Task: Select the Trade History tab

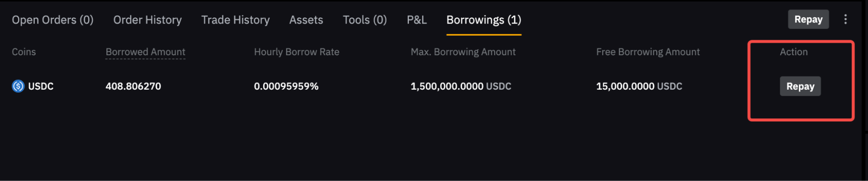Action: point(235,20)
